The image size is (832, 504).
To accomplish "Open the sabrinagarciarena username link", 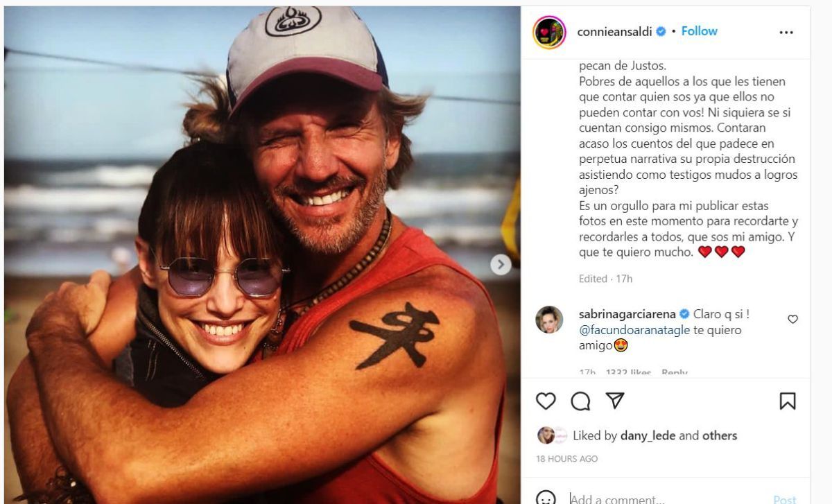I will (627, 314).
